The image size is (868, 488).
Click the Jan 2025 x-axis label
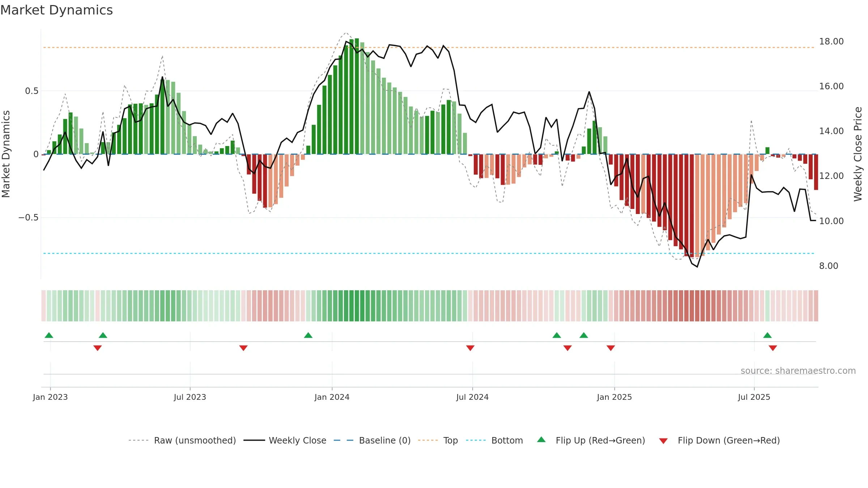point(614,397)
